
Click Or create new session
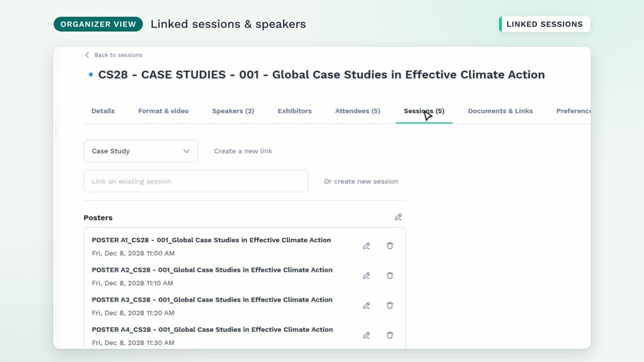pos(361,181)
